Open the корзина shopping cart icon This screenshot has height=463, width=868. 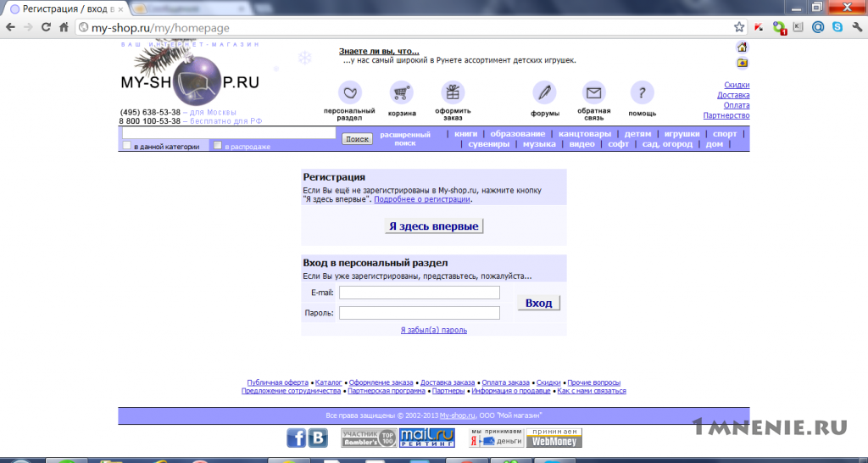click(401, 92)
